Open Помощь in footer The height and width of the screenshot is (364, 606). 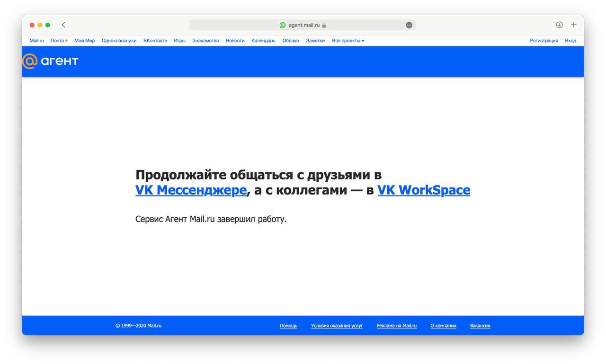[289, 326]
